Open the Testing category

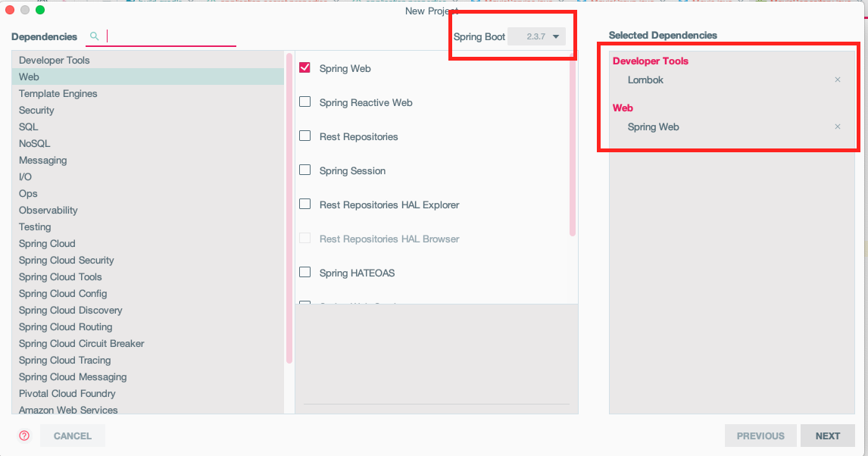coord(148,227)
